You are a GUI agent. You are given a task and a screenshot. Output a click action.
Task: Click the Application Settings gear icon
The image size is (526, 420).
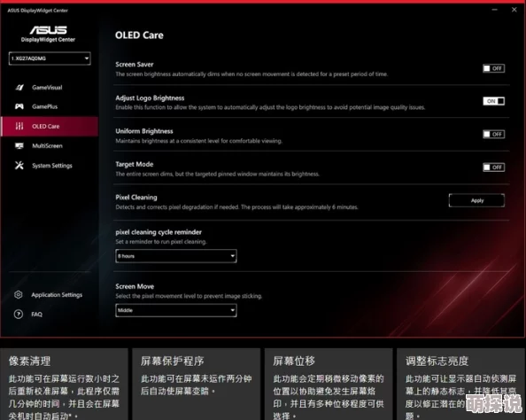coord(19,295)
